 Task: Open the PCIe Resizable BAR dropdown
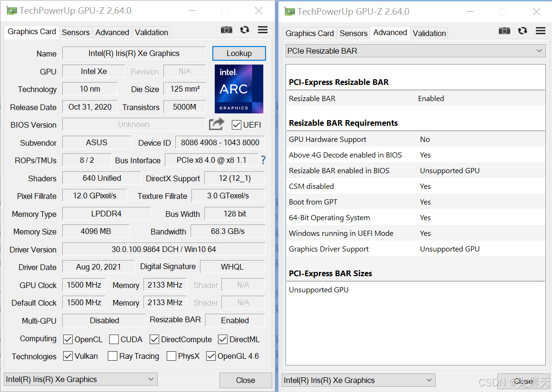(x=415, y=51)
